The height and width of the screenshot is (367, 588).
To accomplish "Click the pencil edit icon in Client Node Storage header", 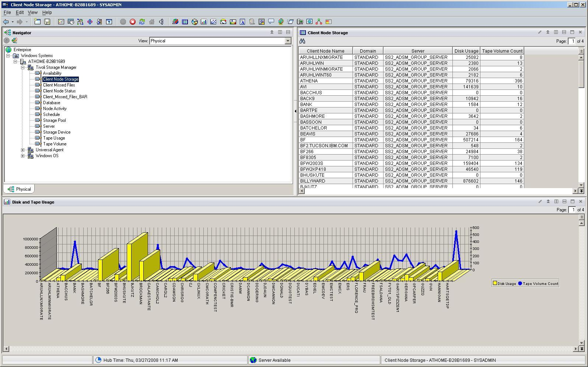I will pos(540,32).
